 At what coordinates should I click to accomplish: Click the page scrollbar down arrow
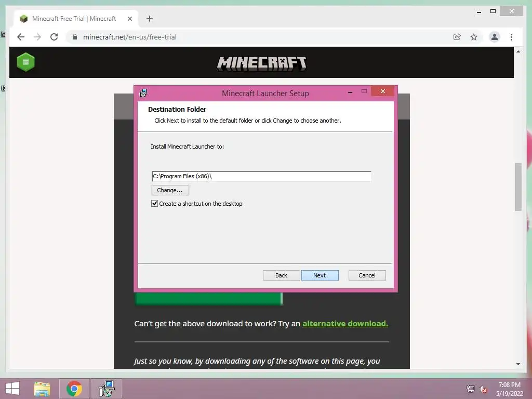(518, 364)
